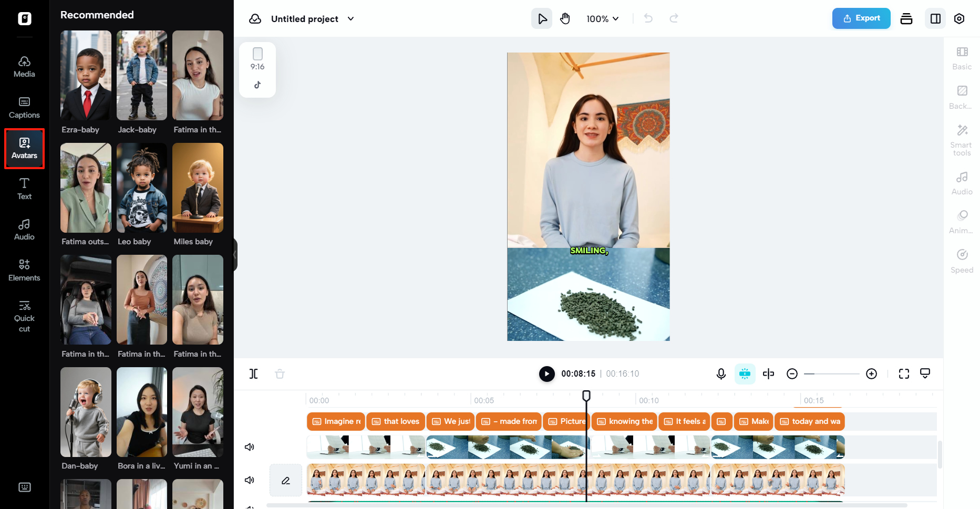Open the Elements panel
The width and height of the screenshot is (980, 509).
coord(24,271)
